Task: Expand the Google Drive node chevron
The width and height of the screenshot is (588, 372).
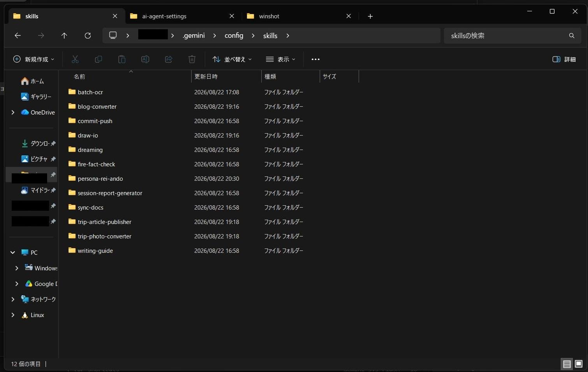Action: [x=17, y=284]
